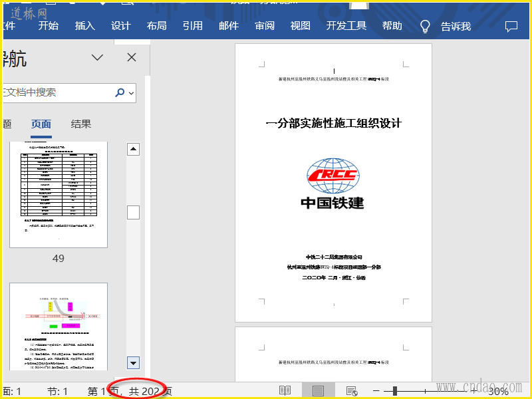Click the 节: 1 section indicator
Viewport: 532px width, 399px height.
pos(58,392)
